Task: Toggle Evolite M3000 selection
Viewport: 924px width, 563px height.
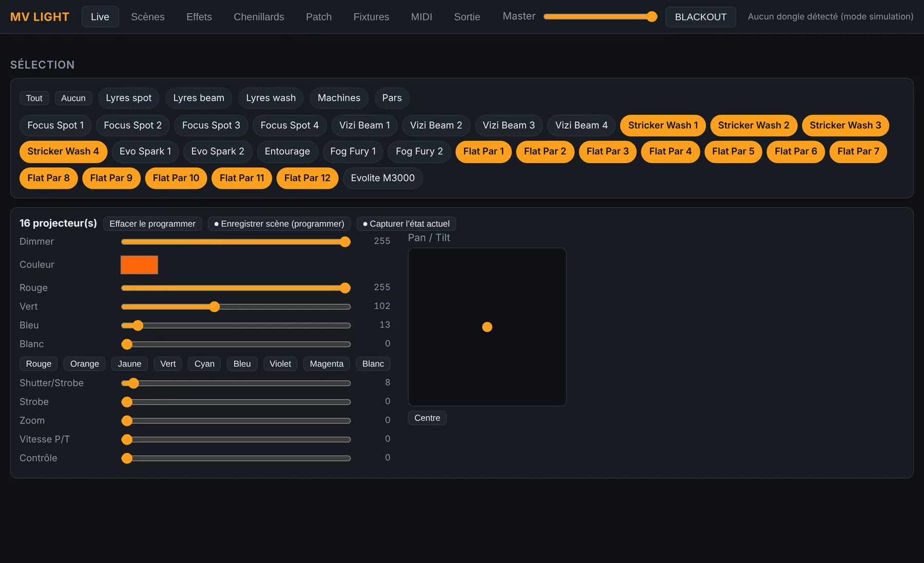Action: 383,178
